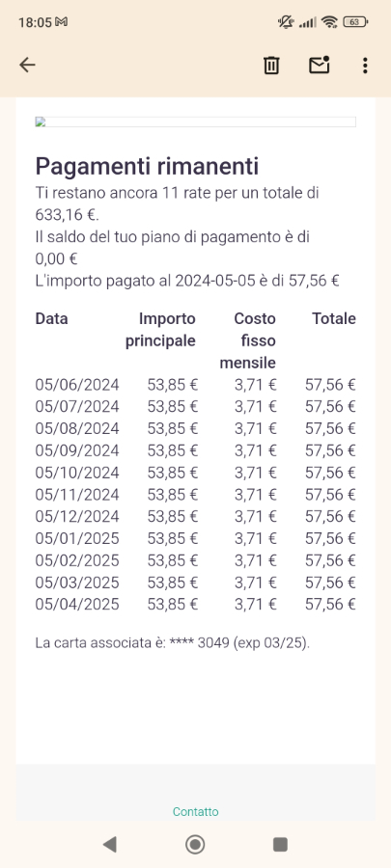The image size is (391, 868).
Task: Tap Android recent apps square
Action: click(280, 844)
